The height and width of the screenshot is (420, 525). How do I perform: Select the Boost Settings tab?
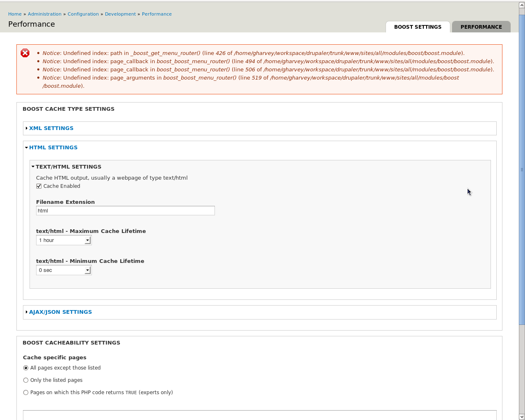(418, 27)
